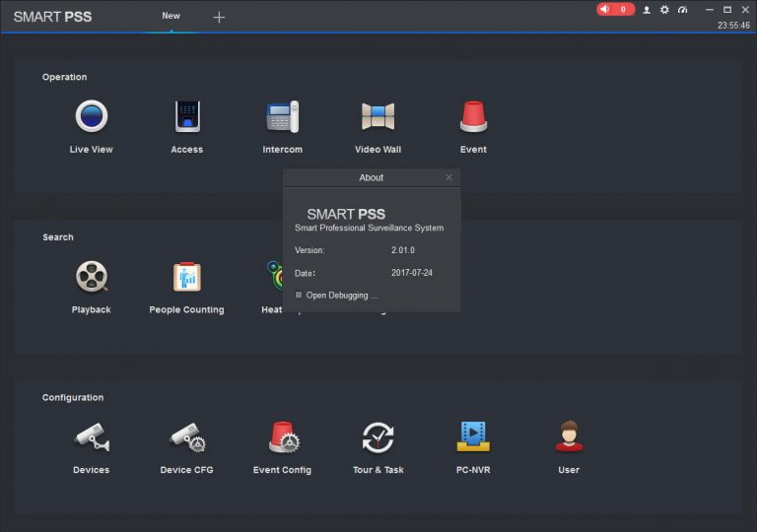Close the About dialog

click(449, 177)
